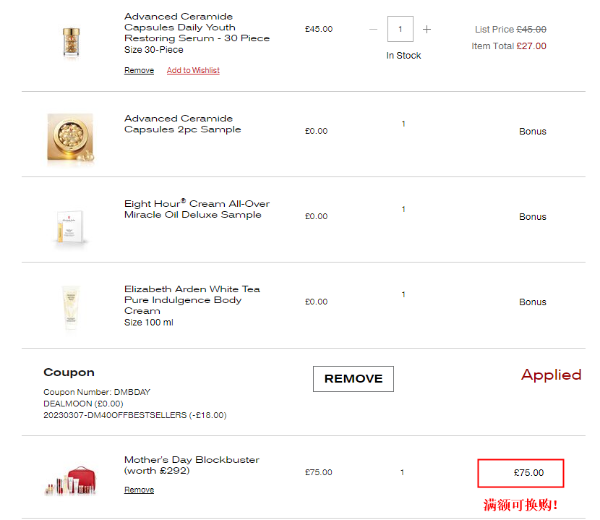Remove the Advanced Ceramide Capsules serum
The image size is (600, 520).
139,71
